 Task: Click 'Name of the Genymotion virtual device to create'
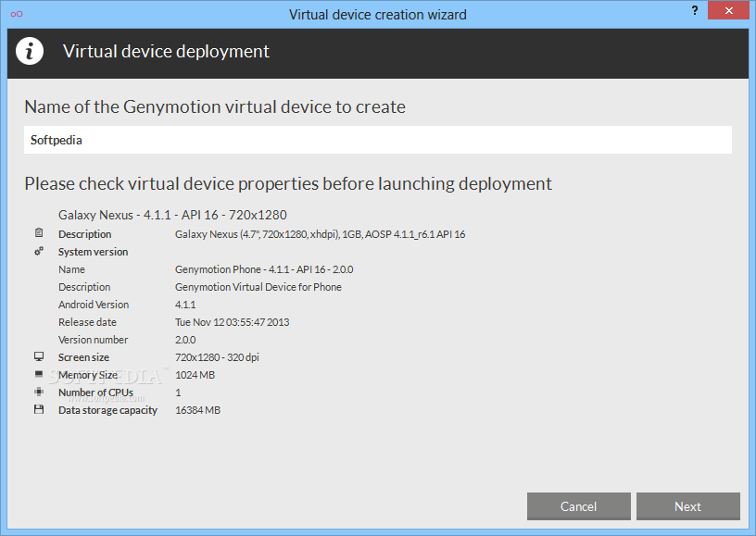(215, 106)
